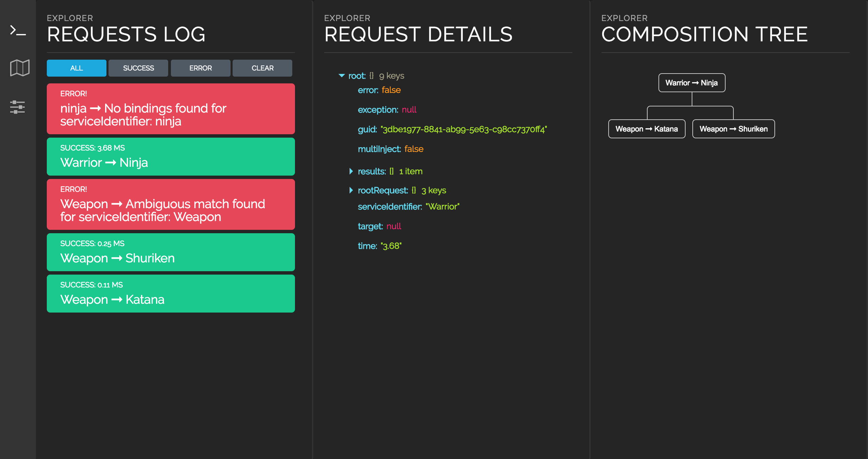Select the Warrior → Ninja success entry
Image resolution: width=868 pixels, height=459 pixels.
pos(171,157)
